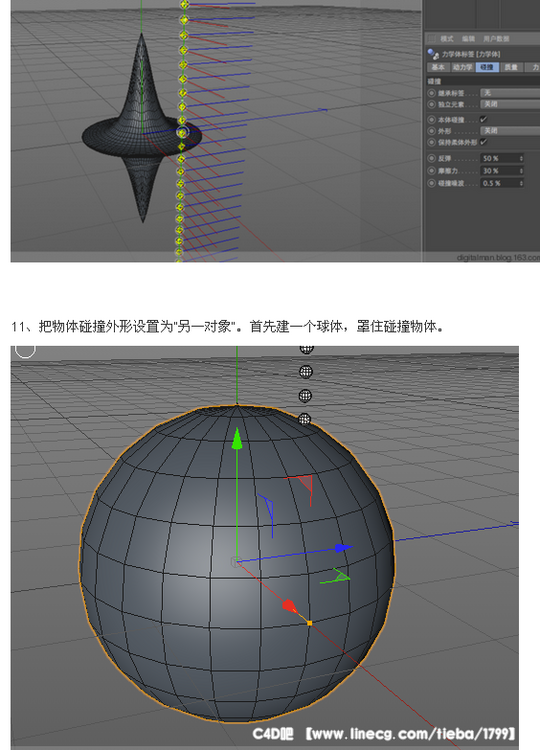Click the axis origin cube on sphere
Viewport: 540px width, 750px height.
pos(235,562)
